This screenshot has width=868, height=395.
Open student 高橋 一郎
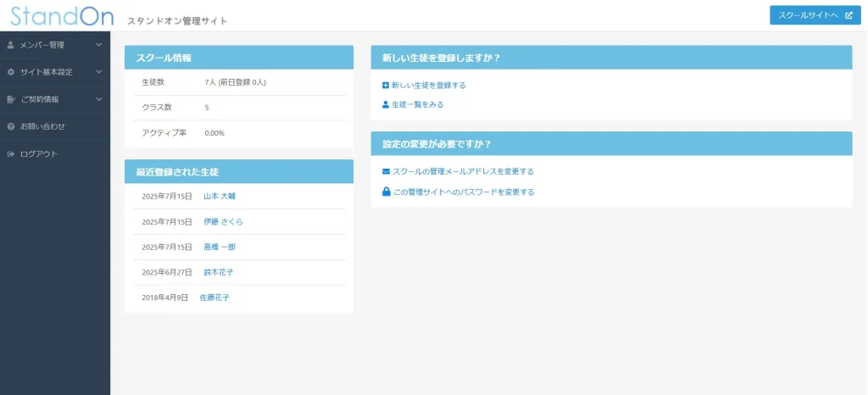point(220,248)
